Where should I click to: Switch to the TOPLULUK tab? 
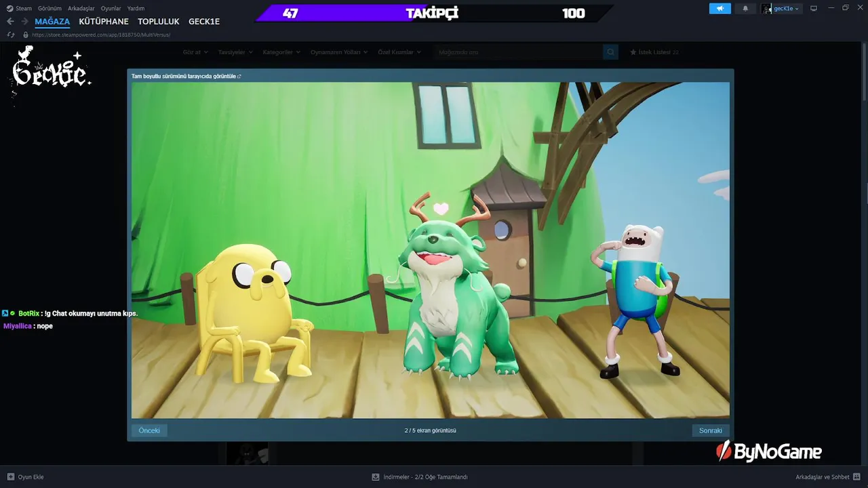coord(159,22)
